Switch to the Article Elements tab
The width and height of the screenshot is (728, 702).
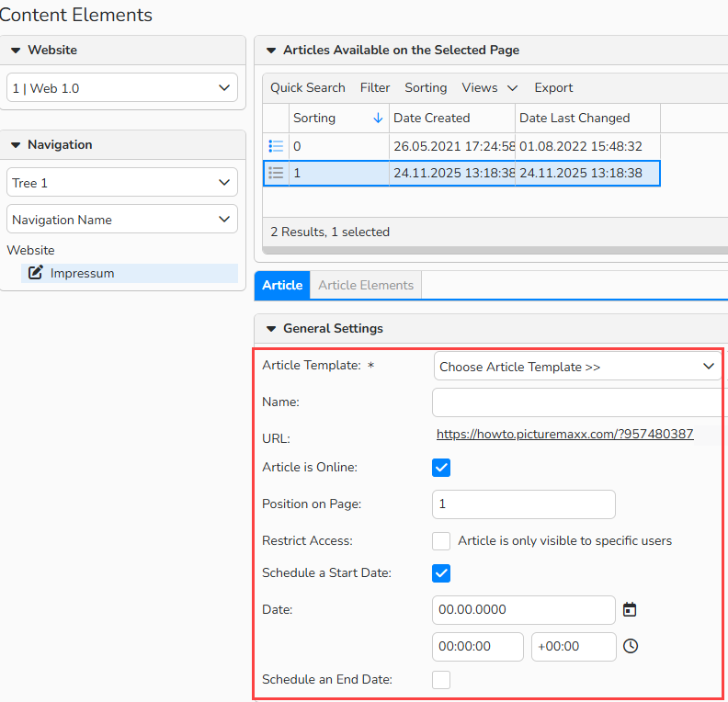point(366,285)
